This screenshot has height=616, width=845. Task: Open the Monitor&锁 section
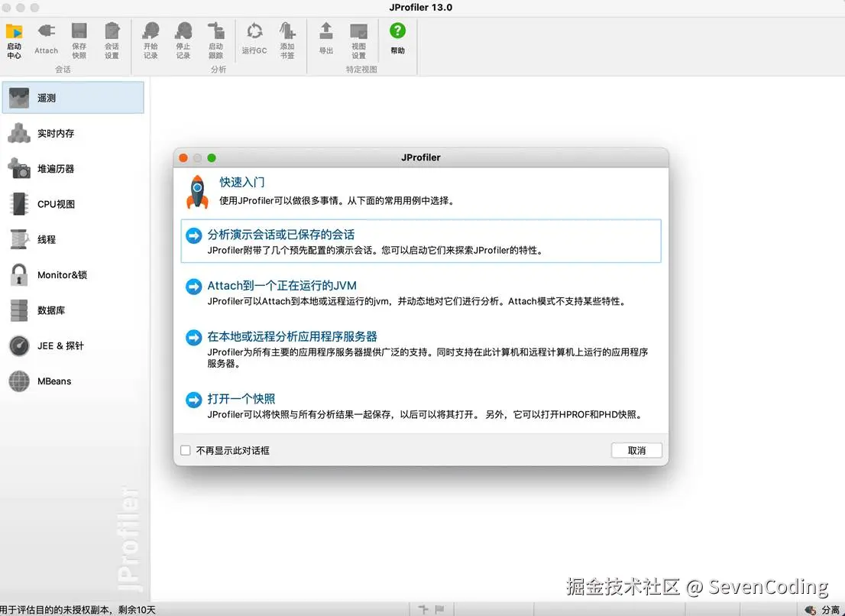coord(73,275)
